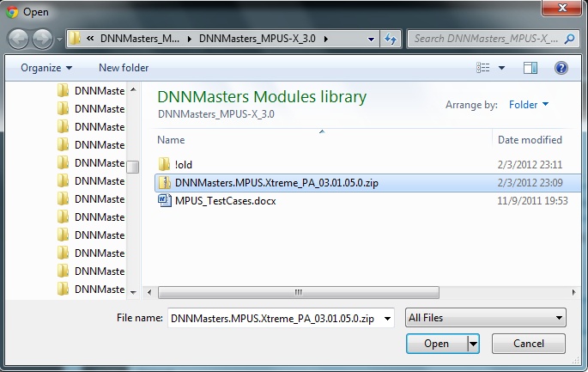
Task: Expand arrow after DNNMasters_MPUS-X_3.0 breadcrumb
Action: pyautogui.click(x=326, y=39)
